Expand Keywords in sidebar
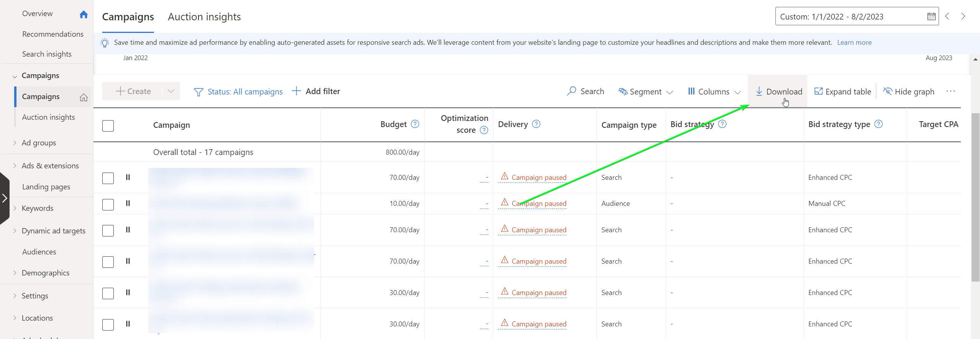 15,208
